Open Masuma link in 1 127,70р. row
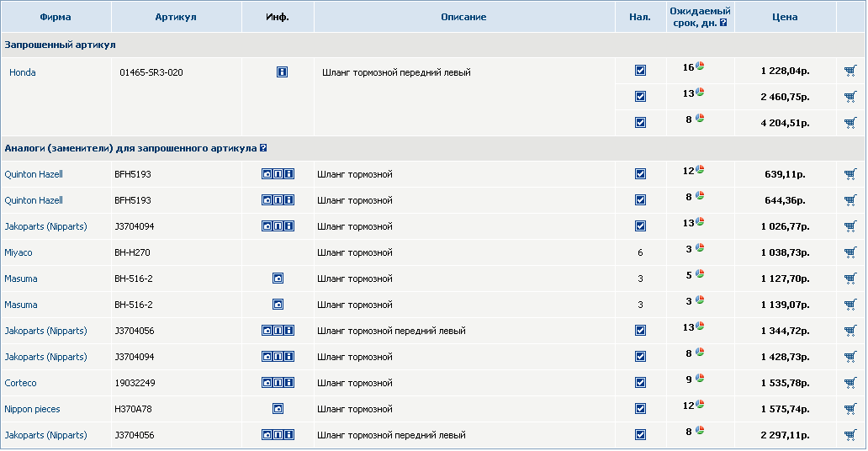This screenshot has height=451, width=868. [21, 279]
